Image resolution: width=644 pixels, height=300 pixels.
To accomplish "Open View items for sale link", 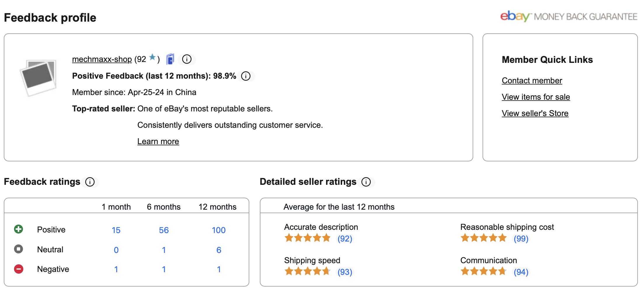I will click(x=536, y=97).
